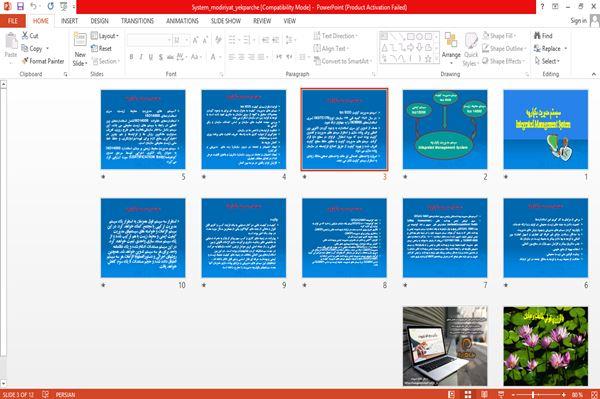Toggle Strikethrough formatting
Viewport: 600px width, 399px height.
170,57
